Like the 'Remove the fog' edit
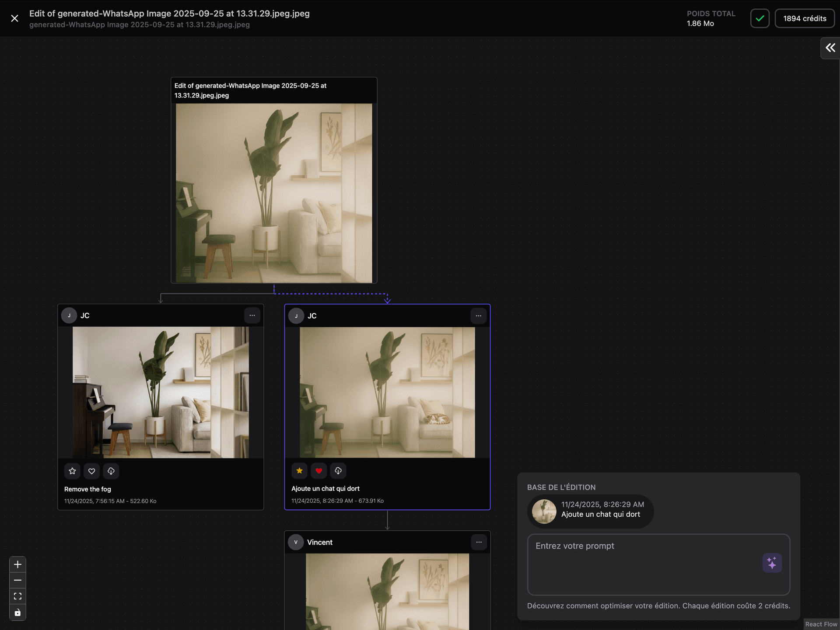Viewport: 840px width, 630px height. coord(92,471)
